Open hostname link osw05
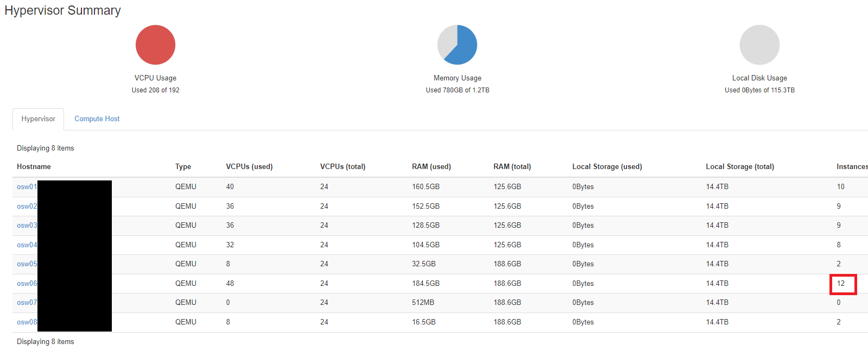The width and height of the screenshot is (868, 356). (27, 264)
